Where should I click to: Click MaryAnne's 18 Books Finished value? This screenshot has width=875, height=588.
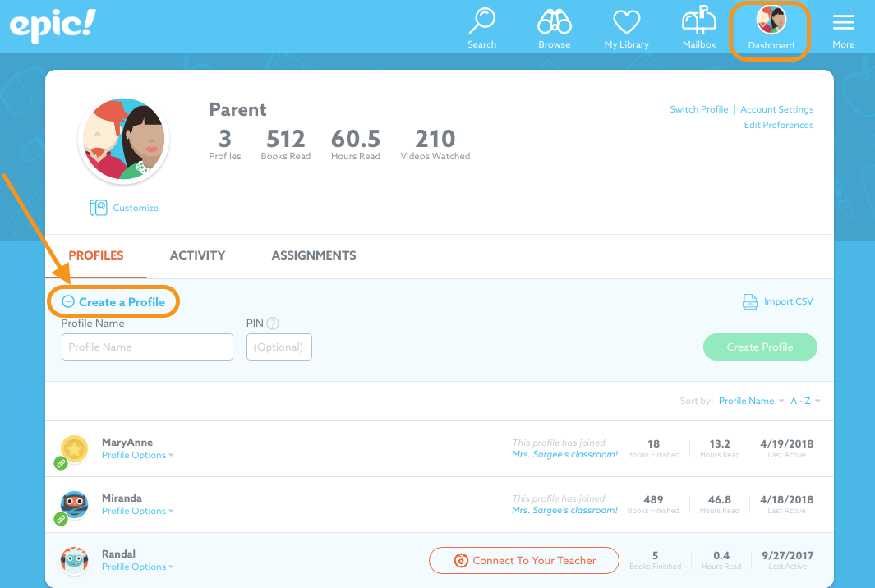[x=653, y=444]
